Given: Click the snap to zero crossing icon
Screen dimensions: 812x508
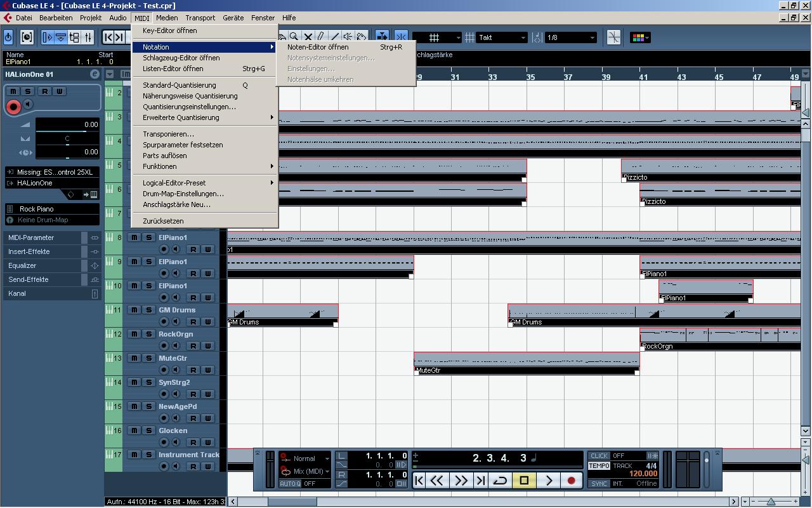Looking at the screenshot, I should (613, 37).
